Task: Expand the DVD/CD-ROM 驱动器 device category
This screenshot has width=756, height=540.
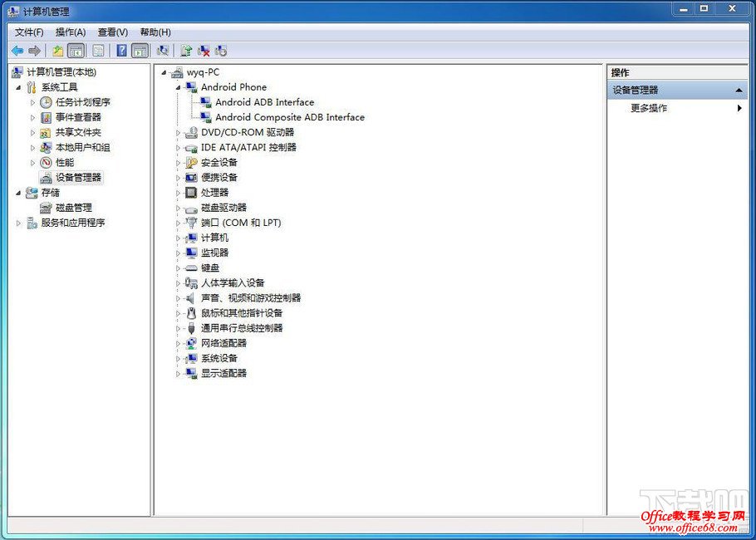Action: click(177, 132)
